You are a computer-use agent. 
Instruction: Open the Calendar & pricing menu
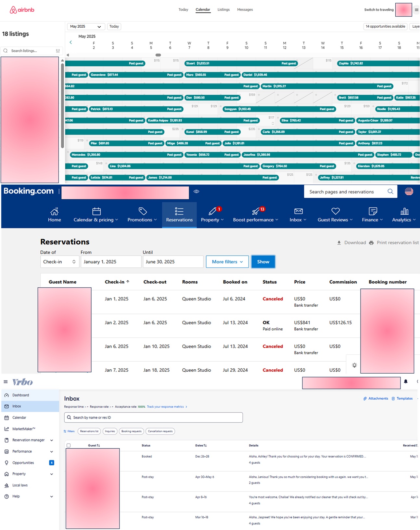coord(96,215)
